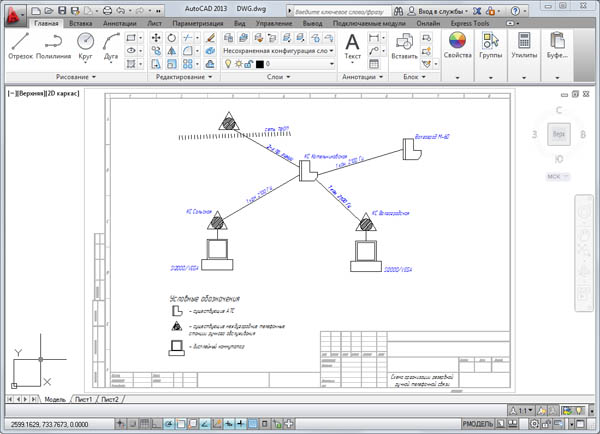Toggle layer on/off light bulb
Screen dimensions: 600x434
click(228, 64)
